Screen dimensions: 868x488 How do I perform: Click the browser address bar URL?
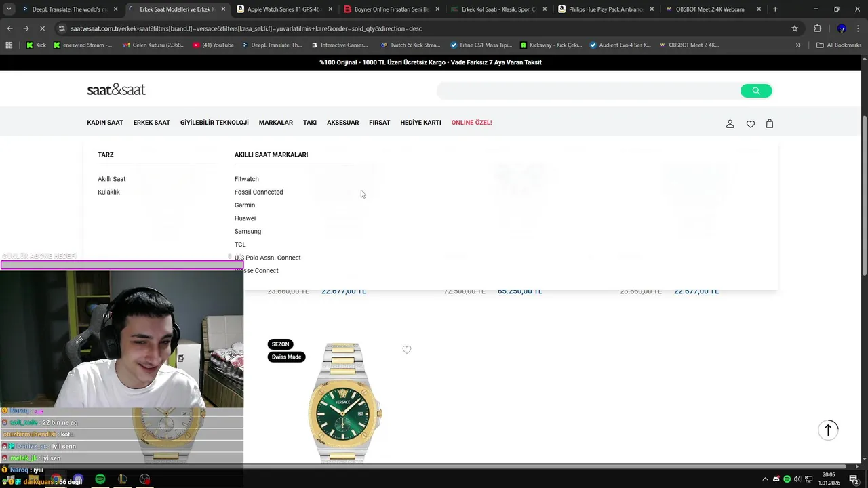point(246,28)
